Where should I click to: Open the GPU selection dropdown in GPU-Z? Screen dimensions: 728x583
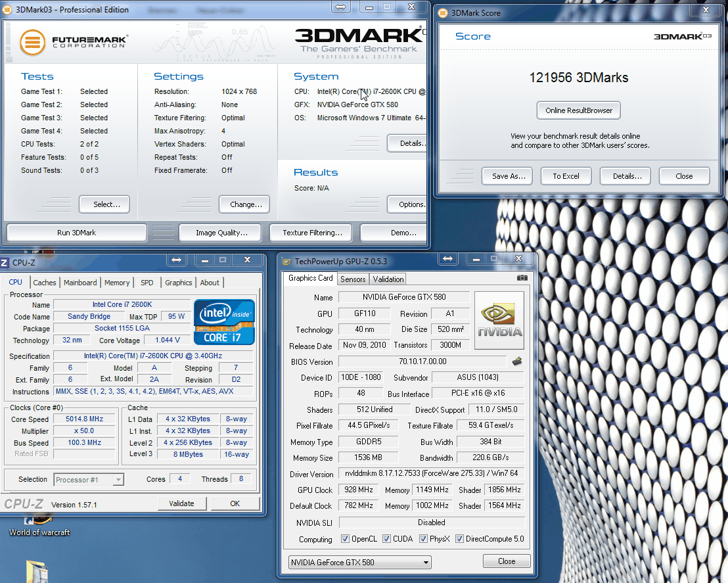point(360,562)
